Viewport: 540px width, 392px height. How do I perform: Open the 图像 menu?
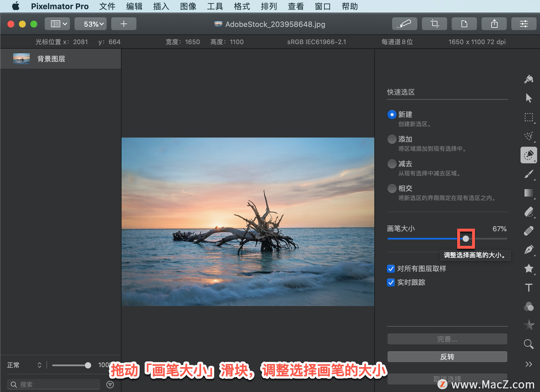pyautogui.click(x=188, y=6)
